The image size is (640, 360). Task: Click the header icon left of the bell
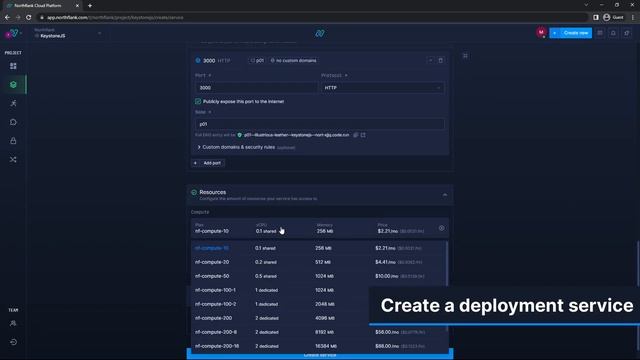(x=600, y=33)
